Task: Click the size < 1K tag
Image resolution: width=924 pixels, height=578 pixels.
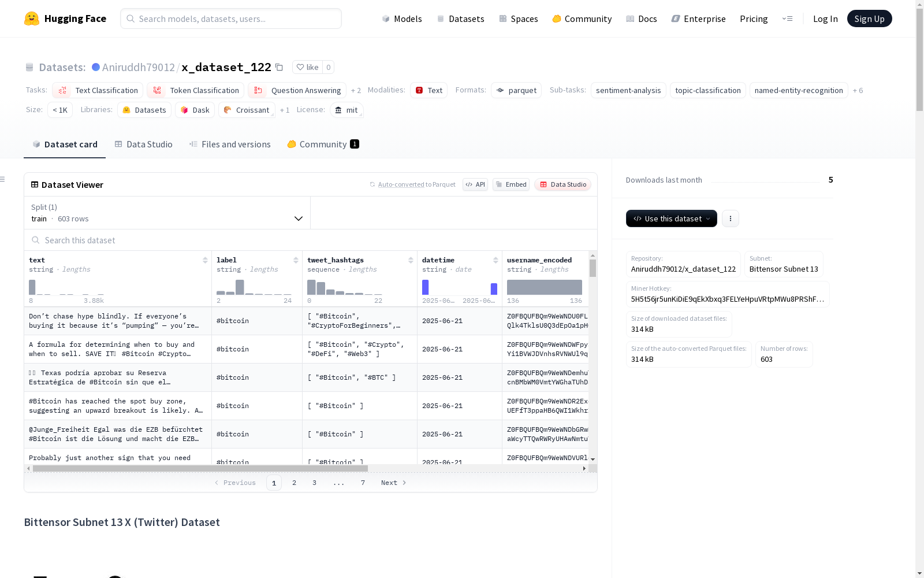Action: [x=60, y=110]
